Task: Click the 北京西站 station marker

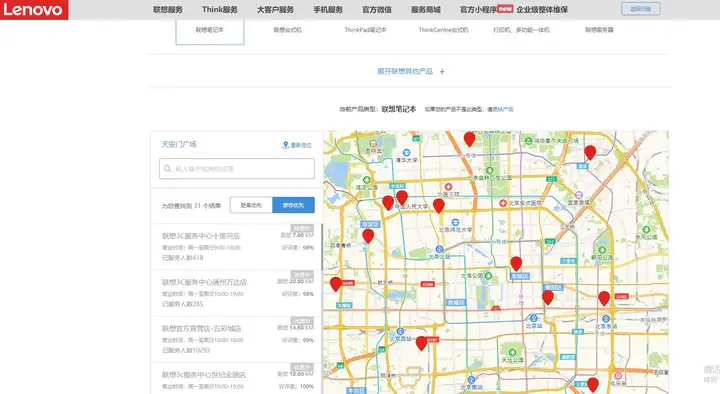Action: 400,331
